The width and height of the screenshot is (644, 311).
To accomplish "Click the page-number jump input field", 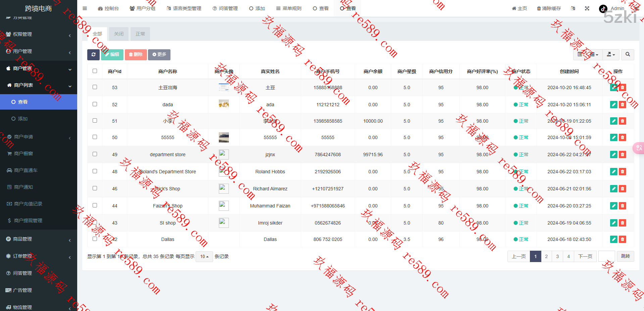I will [606, 256].
